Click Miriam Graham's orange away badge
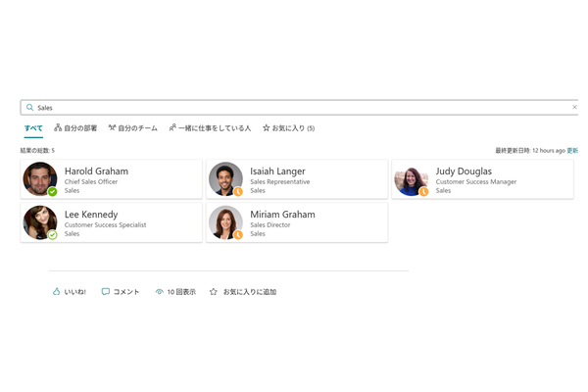 tap(238, 235)
